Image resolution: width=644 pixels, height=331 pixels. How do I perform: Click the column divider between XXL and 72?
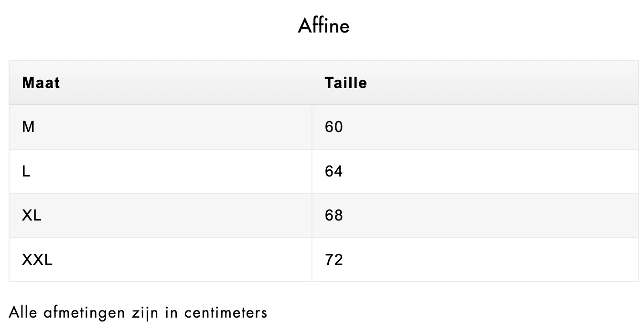coord(312,260)
